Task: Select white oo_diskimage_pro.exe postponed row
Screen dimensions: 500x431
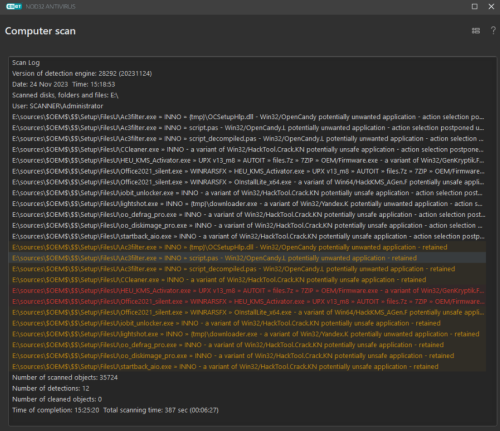Action: [x=247, y=225]
